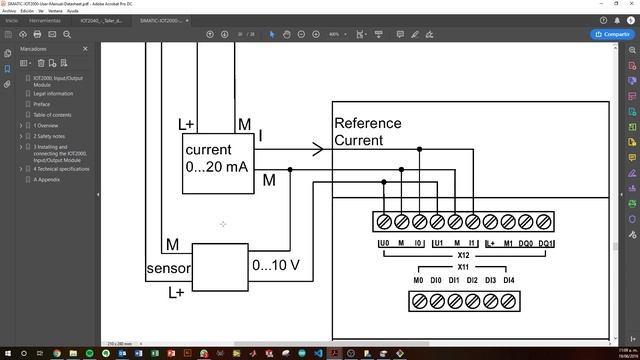640x360 pixels.
Task: Open Windows Start menu
Action: click(x=8, y=353)
